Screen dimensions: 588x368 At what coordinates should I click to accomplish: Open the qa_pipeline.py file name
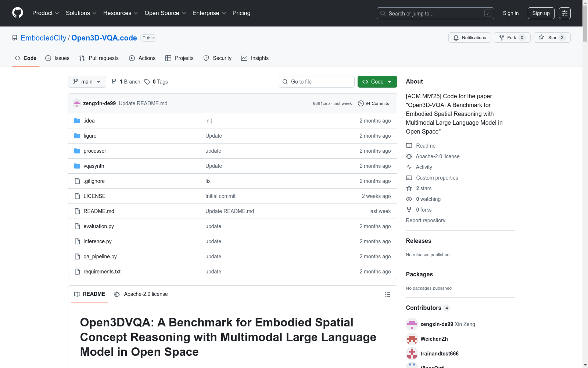(100, 256)
